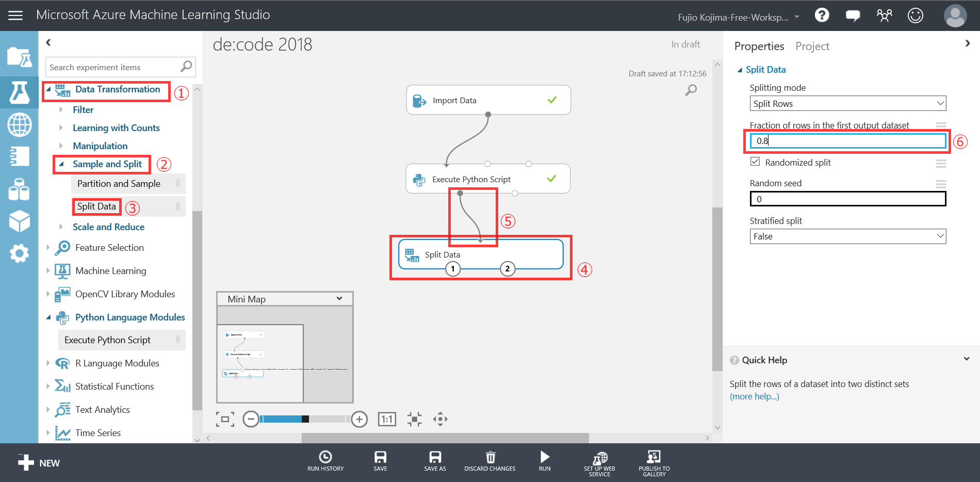This screenshot has width=980, height=482.
Task: Click the smiley feedback icon
Action: (x=916, y=15)
